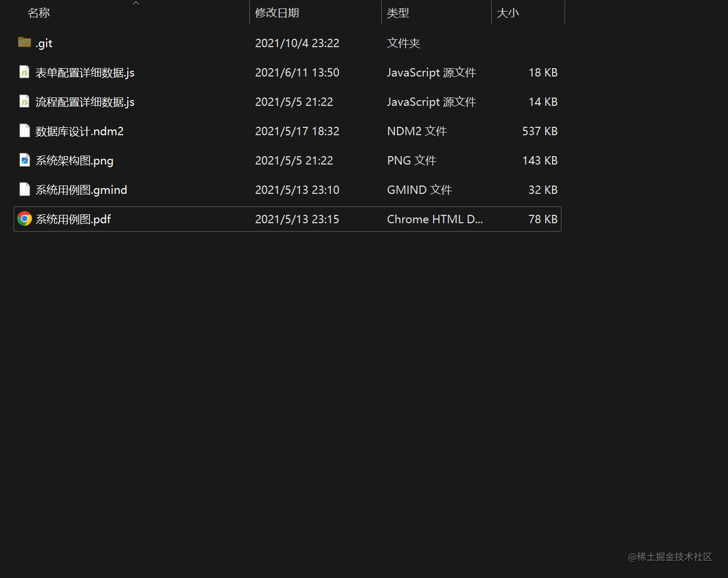Click the 14 KB size cell
Viewport: 728px width, 578px height.
[543, 102]
